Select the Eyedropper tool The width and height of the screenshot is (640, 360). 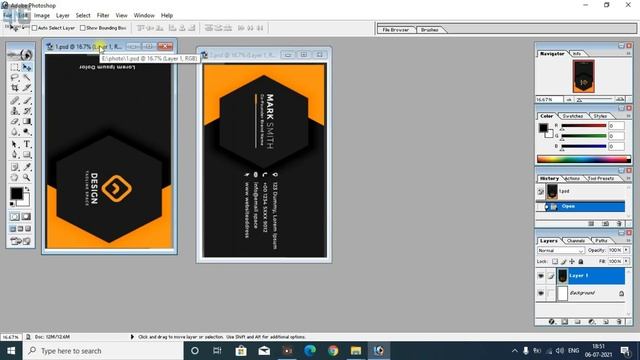click(27, 167)
